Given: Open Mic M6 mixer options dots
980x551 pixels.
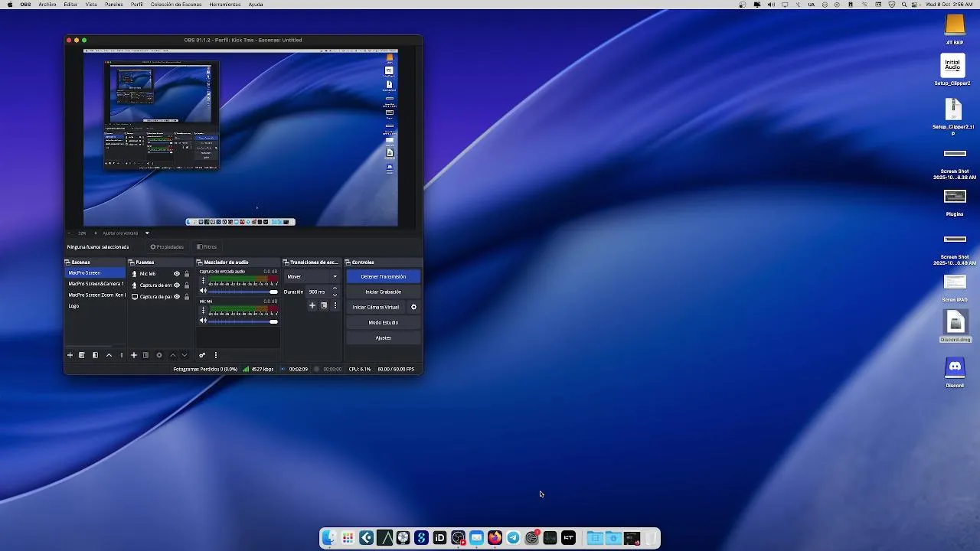Looking at the screenshot, I should 203,311.
